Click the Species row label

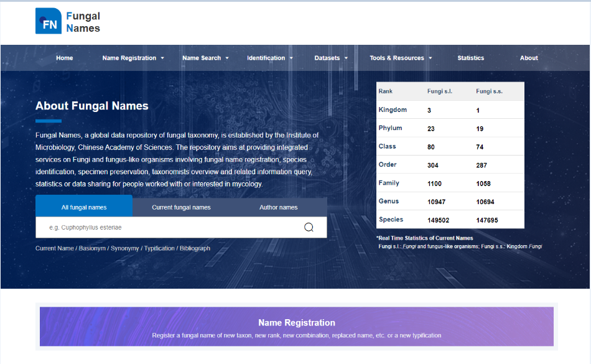click(391, 219)
